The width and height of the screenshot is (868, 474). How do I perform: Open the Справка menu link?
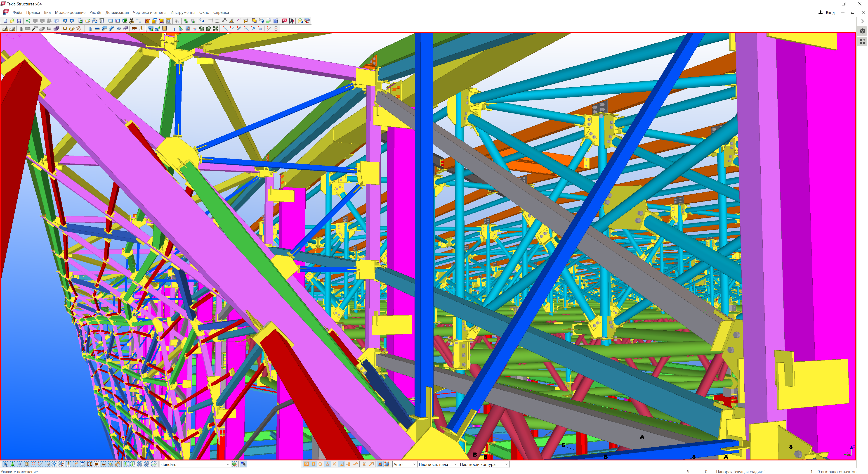coord(221,12)
